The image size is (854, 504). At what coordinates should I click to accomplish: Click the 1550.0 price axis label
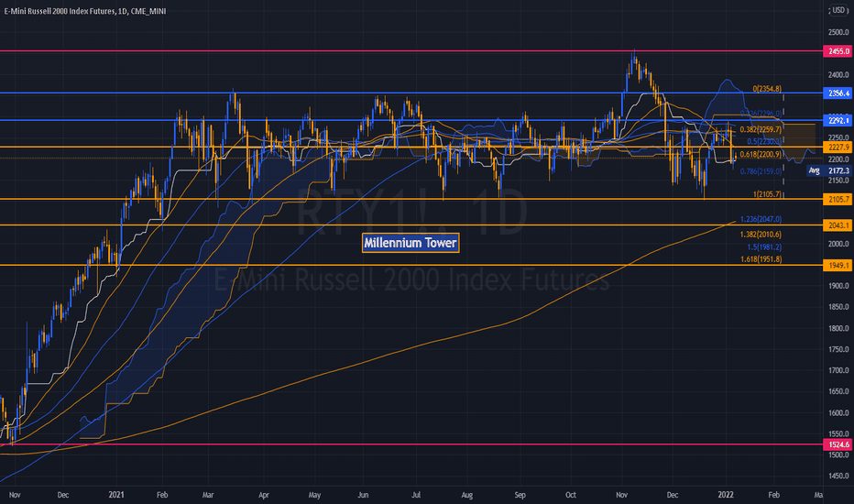point(838,434)
